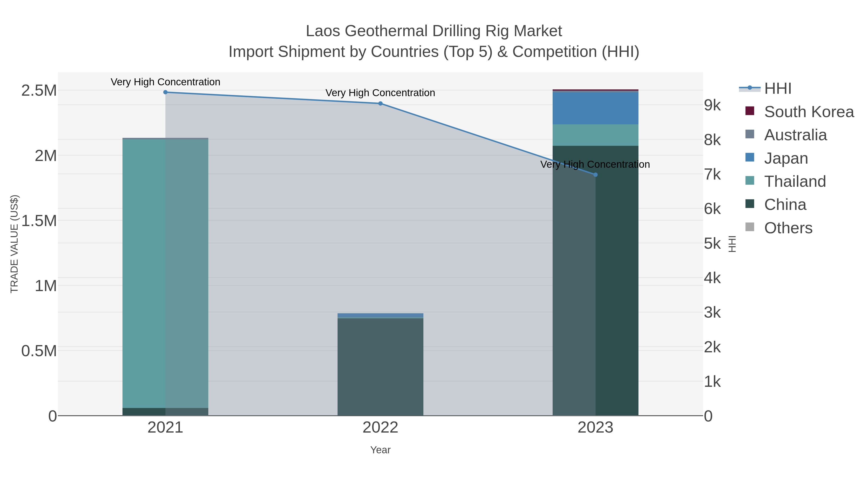Select the 2022 Japan bar segment on top
Image resolution: width=868 pixels, height=488 pixels.
(380, 315)
